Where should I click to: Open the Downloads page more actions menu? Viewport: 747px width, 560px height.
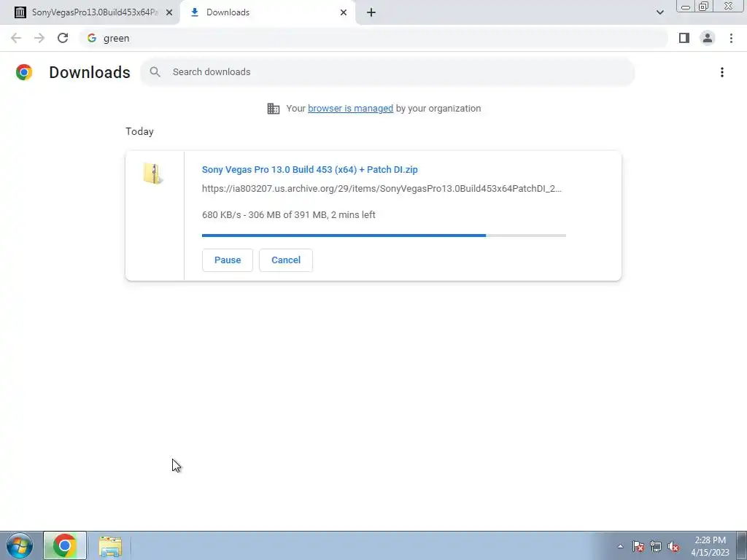click(722, 72)
